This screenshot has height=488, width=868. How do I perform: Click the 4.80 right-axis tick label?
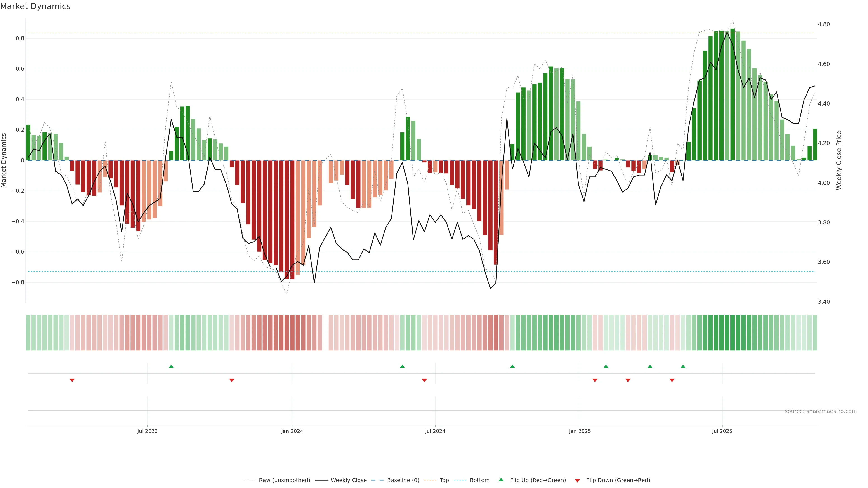[x=824, y=24]
